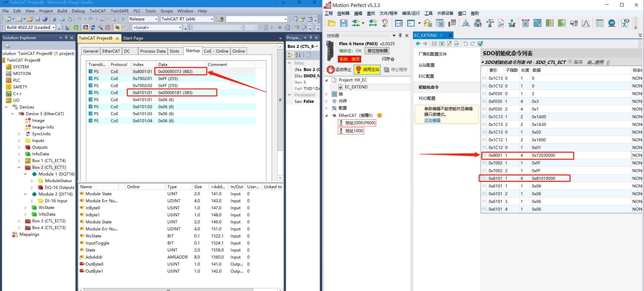The height and width of the screenshot is (291, 644).
Task: Click Cut scissors icon in Visual Studio
Action: pos(54,19)
